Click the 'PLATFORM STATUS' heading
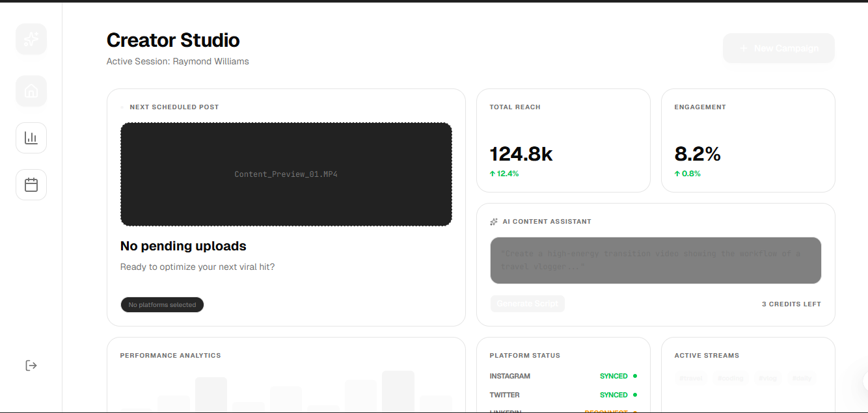The width and height of the screenshot is (868, 413). [525, 355]
